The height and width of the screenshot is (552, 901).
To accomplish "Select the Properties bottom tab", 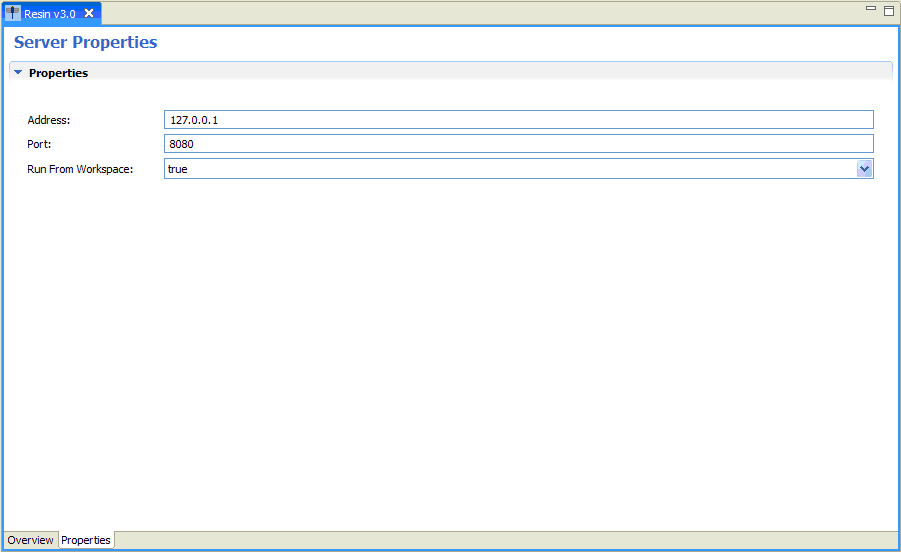I will [86, 540].
